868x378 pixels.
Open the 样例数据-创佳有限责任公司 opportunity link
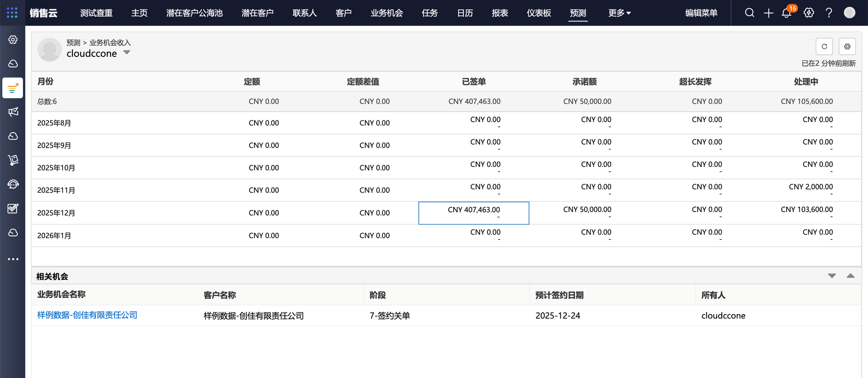coord(87,315)
